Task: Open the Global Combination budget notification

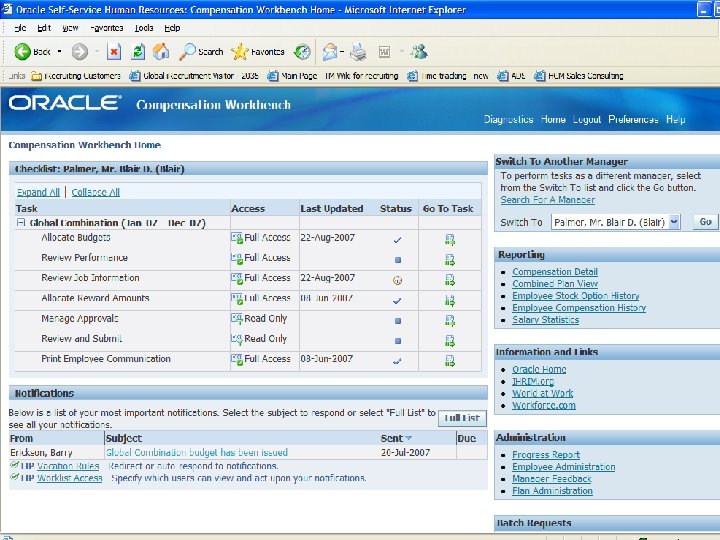Action: point(197,452)
